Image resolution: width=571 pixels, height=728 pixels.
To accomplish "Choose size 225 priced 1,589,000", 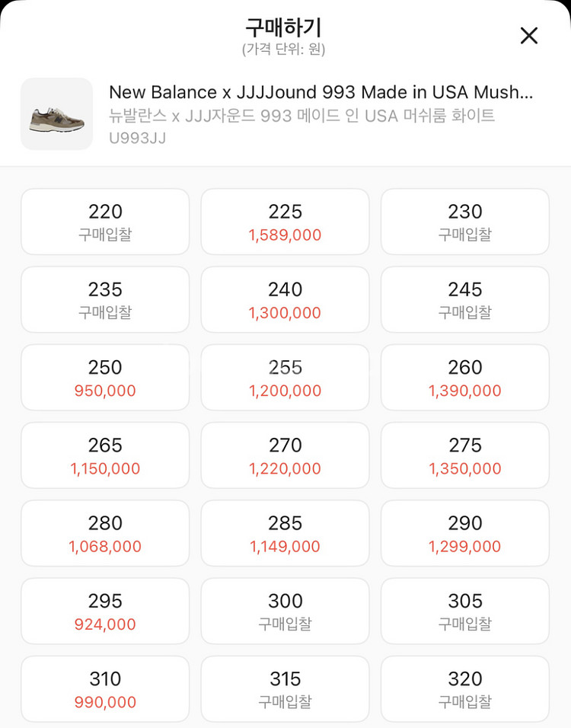I will [x=285, y=222].
